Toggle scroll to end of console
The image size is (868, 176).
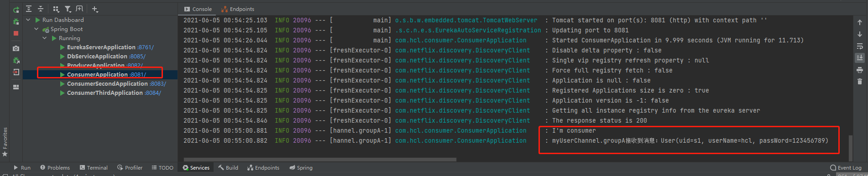860,58
